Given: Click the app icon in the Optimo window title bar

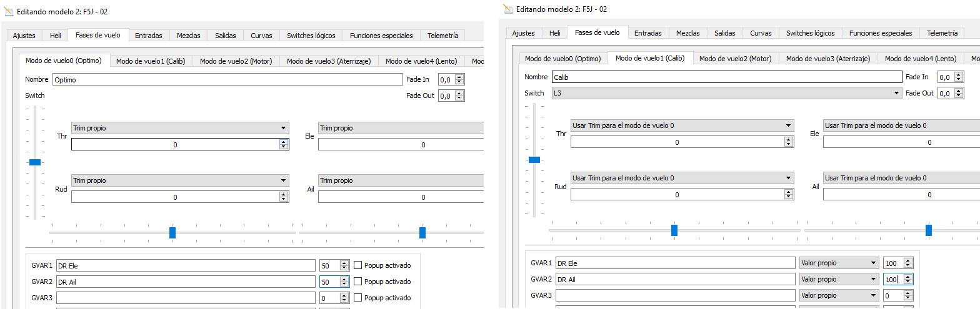Looking at the screenshot, I should click(8, 12).
